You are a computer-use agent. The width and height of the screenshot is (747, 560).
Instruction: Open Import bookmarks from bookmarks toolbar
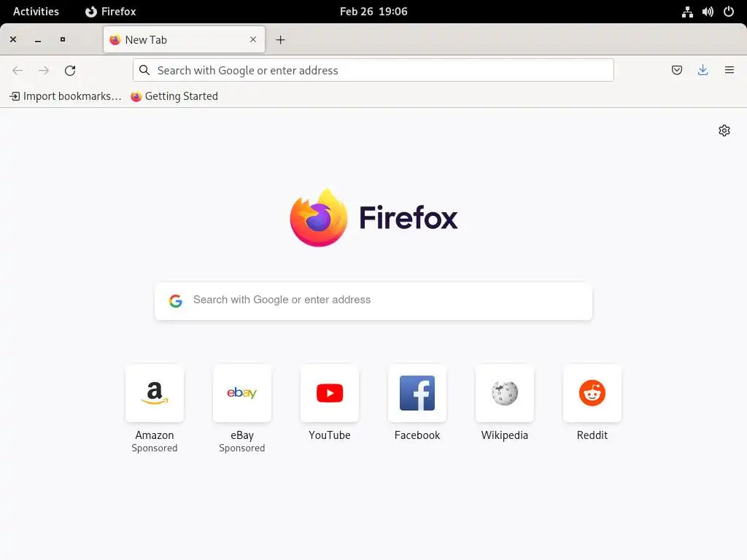tap(66, 96)
